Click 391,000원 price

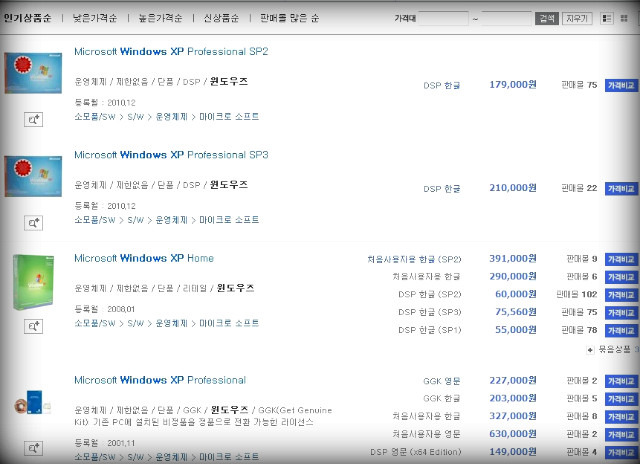point(513,258)
